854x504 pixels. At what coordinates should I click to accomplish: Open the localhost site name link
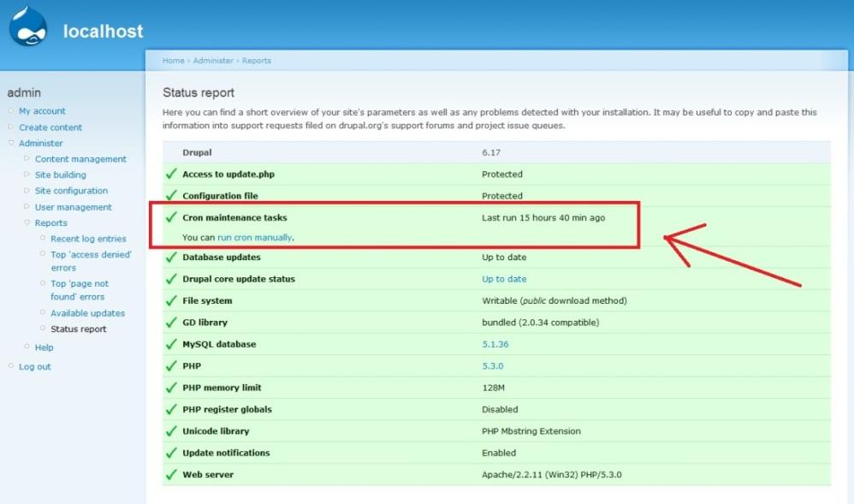click(x=103, y=31)
